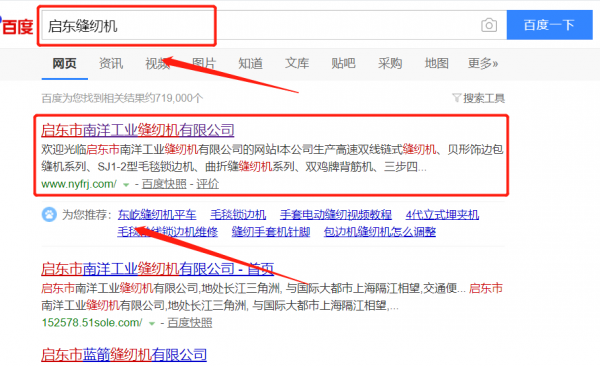The height and width of the screenshot is (366, 600).
Task: Open the 文库 tab
Action: 297,63
